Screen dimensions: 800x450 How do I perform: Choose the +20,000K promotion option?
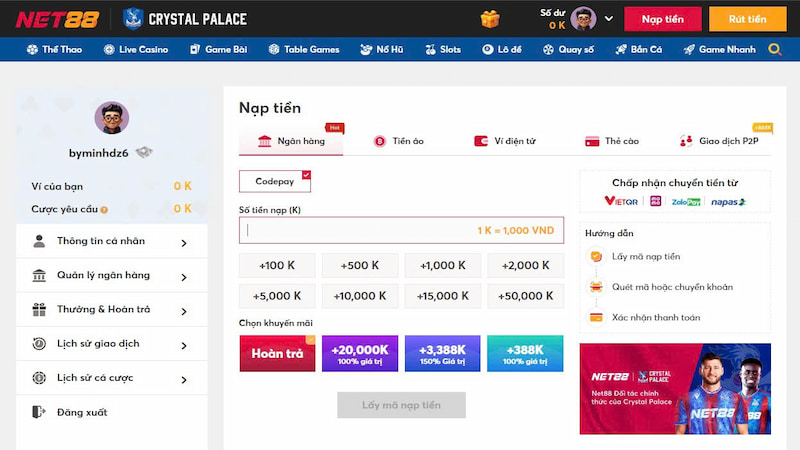[x=360, y=353]
